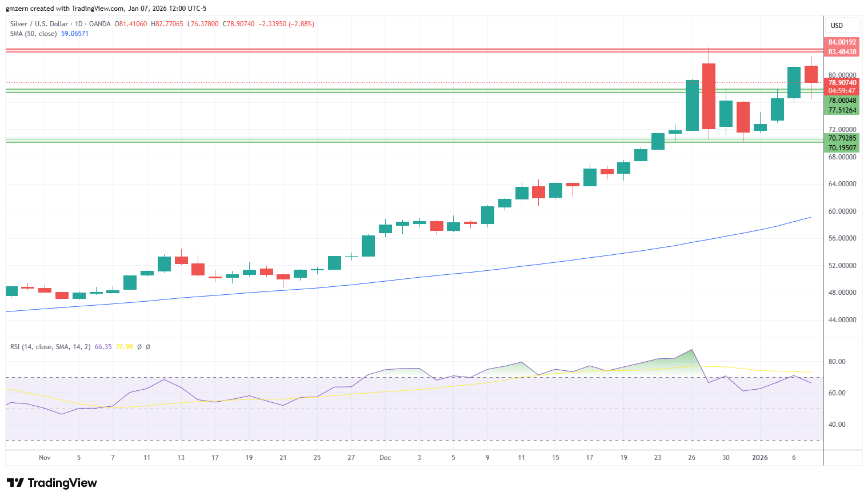Click the Silver / U.S. Dollar symbol title

[39, 24]
